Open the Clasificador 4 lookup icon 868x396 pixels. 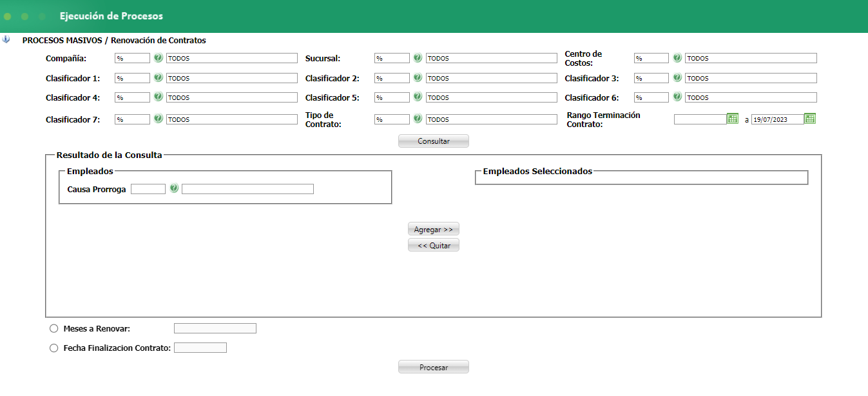pos(159,97)
